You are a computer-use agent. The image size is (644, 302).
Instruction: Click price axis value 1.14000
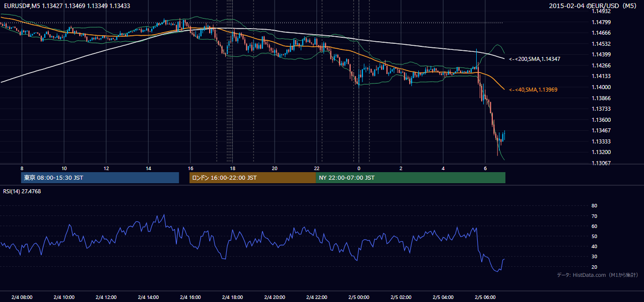pyautogui.click(x=601, y=87)
